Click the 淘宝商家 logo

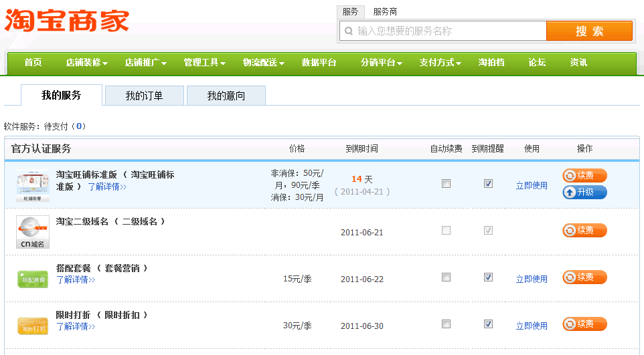click(66, 21)
